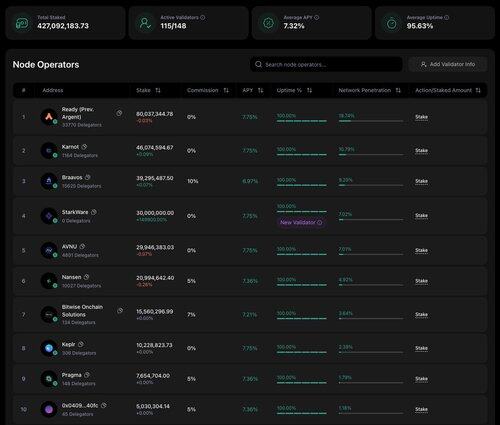500x425 pixels.
Task: Click the Keplr validator logo
Action: (49, 348)
